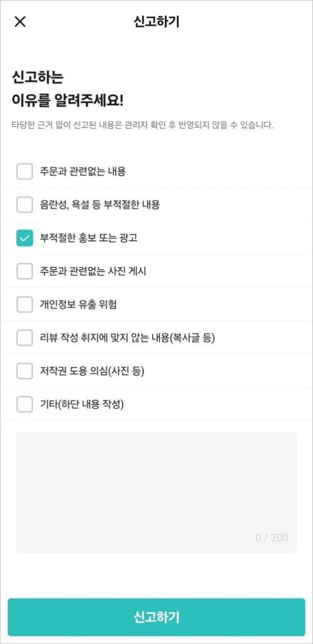Check the 리뷰 작성 취지에 맞지 않는 내용 box
This screenshot has height=644, width=313.
click(x=25, y=338)
